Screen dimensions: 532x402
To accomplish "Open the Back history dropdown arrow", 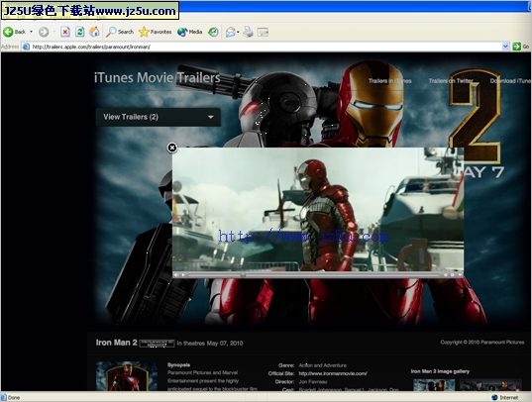I will 32,32.
